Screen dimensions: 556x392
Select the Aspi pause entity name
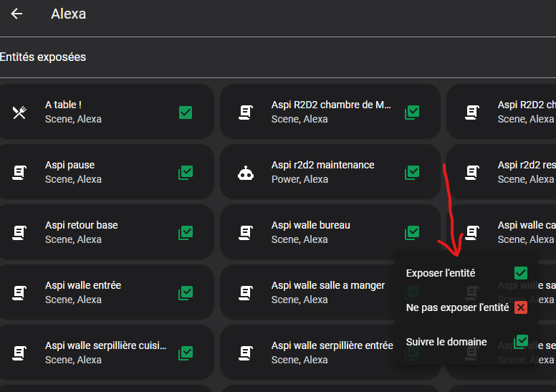pyautogui.click(x=69, y=166)
